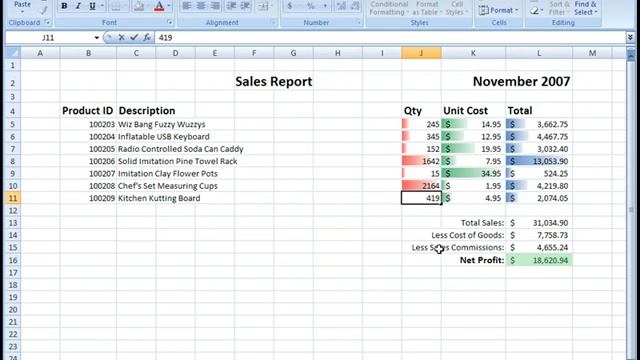The width and height of the screenshot is (640, 360).
Task: Open Format as Table menu
Action: click(x=427, y=8)
